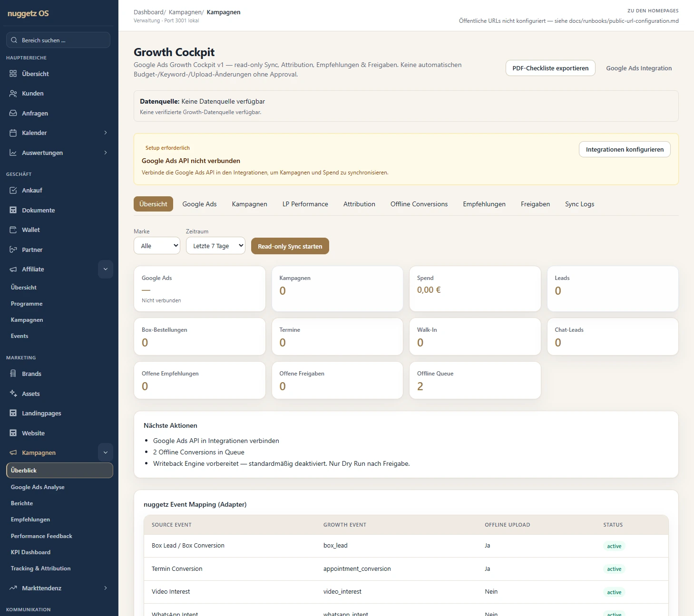Image resolution: width=694 pixels, height=616 pixels.
Task: Click the Wallet icon in sidebar
Action: click(x=13, y=230)
